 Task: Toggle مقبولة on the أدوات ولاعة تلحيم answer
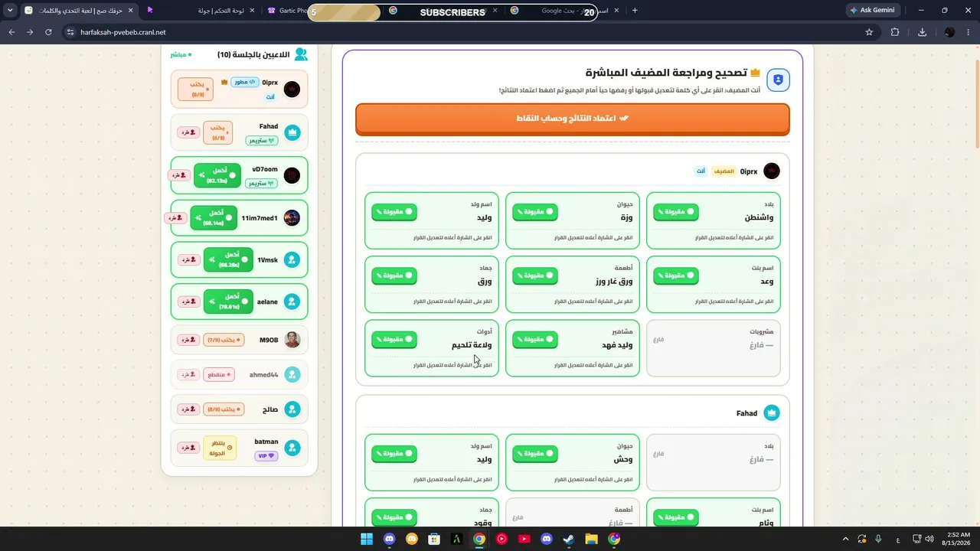coord(394,339)
